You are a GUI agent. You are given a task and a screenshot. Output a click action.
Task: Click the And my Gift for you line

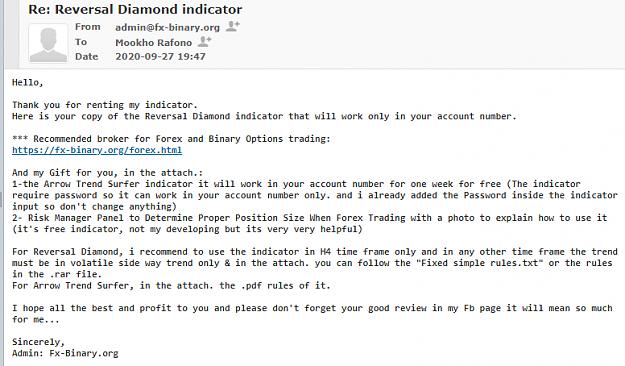107,173
